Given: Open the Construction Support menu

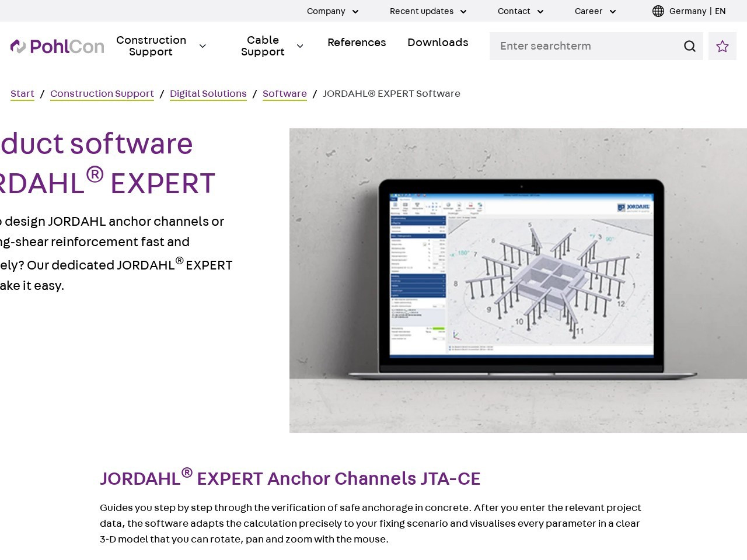Looking at the screenshot, I should pos(151,46).
